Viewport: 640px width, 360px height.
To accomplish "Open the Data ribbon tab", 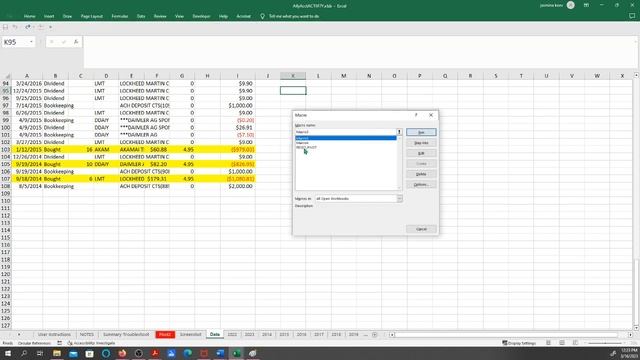I will pos(141,16).
